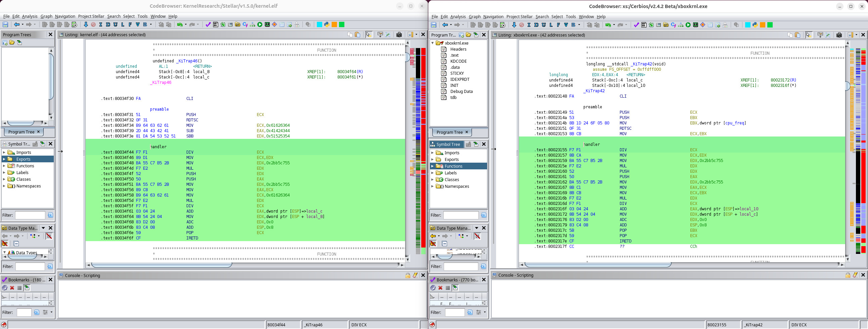This screenshot has width=868, height=329.
Task: Take listing snapshot in xboxkrnl.exe window
Action: click(839, 35)
